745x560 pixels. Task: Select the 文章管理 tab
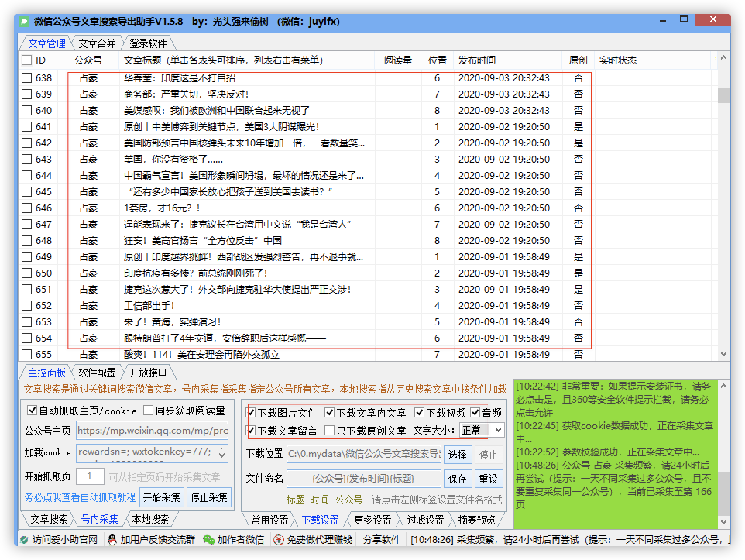47,43
